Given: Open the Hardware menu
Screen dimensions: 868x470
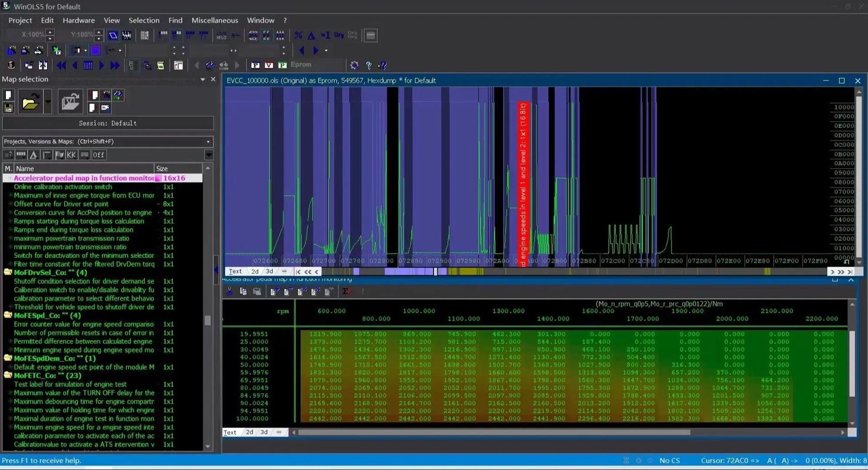Looking at the screenshot, I should (79, 20).
